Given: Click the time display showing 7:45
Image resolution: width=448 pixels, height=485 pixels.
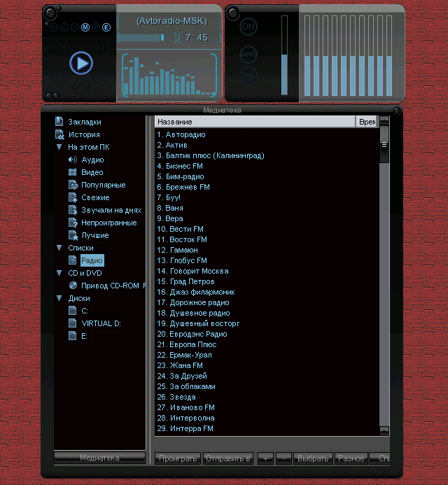Looking at the screenshot, I should (x=197, y=38).
